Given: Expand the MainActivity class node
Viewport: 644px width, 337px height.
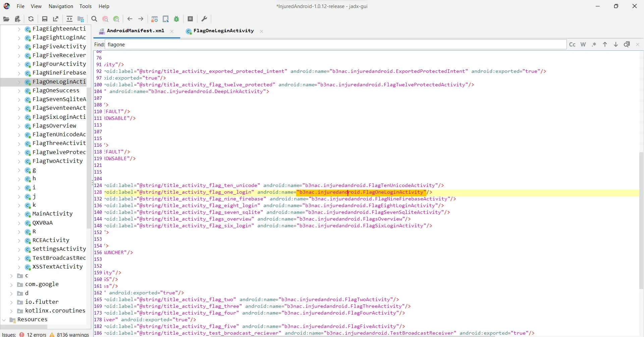Looking at the screenshot, I should click(x=19, y=214).
